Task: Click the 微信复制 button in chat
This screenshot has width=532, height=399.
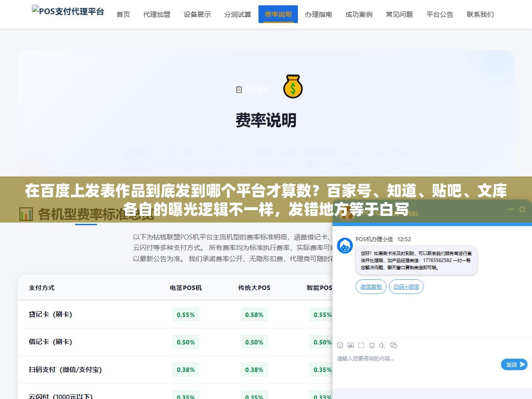Action: click(371, 286)
